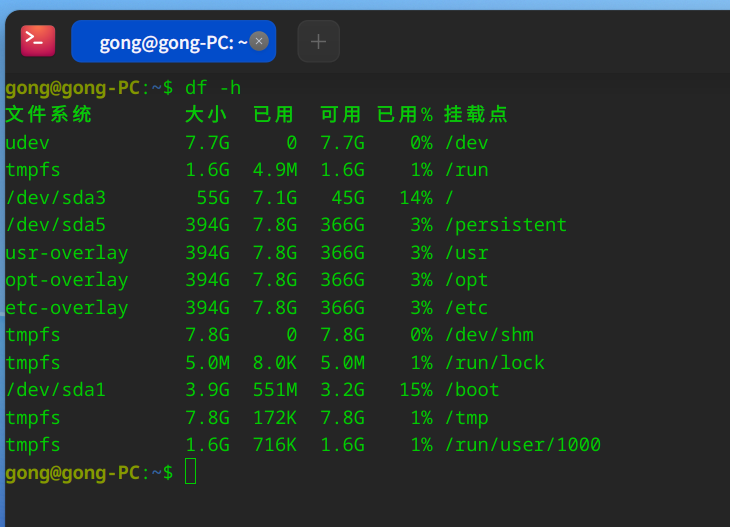This screenshot has height=527, width=730.
Task: Click the /etc mount point
Action: [467, 308]
